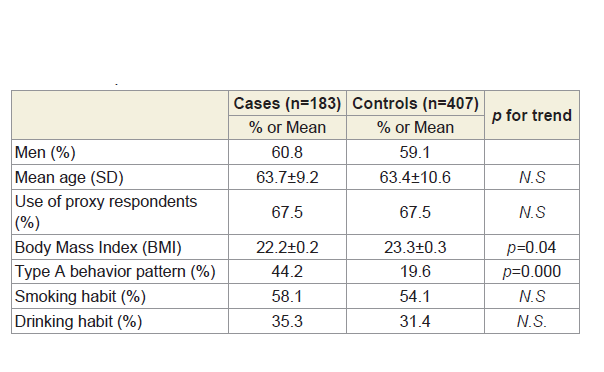This screenshot has height=372, width=604.
Task: Select the Mean age (SD) row label
Action: click(69, 178)
